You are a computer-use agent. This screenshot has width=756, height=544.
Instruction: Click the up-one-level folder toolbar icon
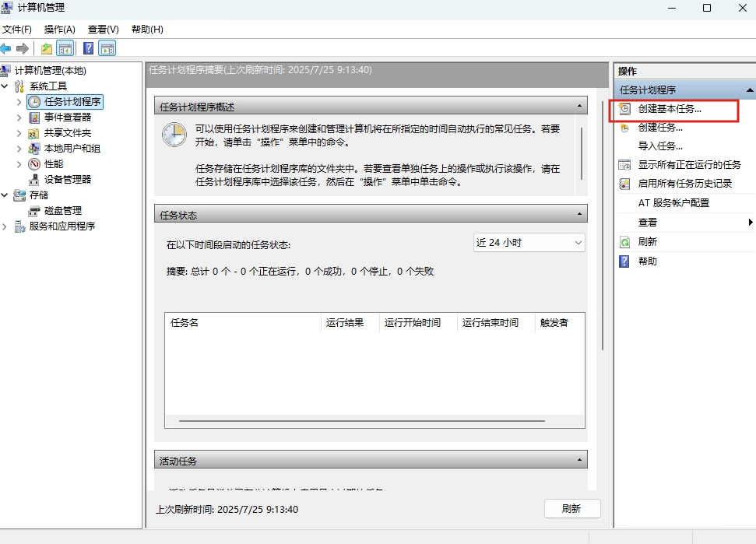coord(46,48)
